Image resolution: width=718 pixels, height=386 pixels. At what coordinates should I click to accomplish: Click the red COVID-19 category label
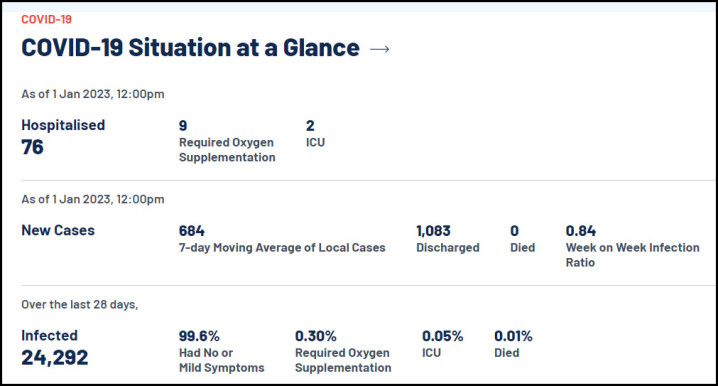pyautogui.click(x=46, y=19)
